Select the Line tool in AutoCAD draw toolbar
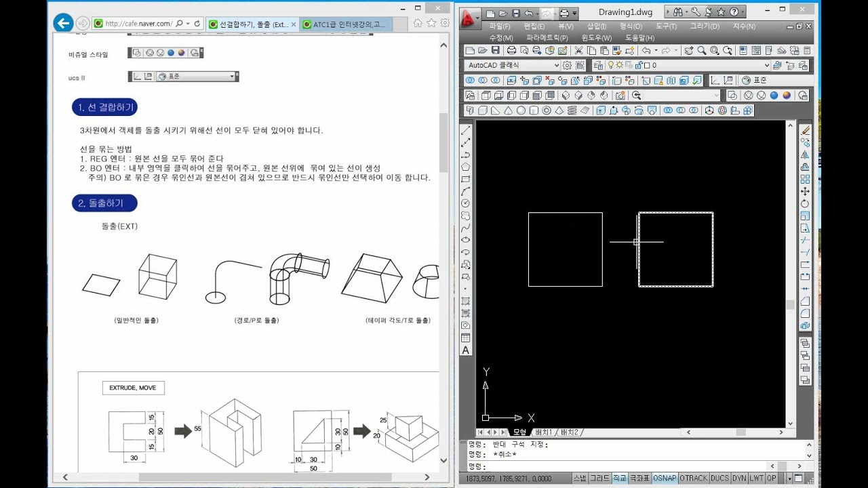The height and width of the screenshot is (488, 868). pos(466,130)
